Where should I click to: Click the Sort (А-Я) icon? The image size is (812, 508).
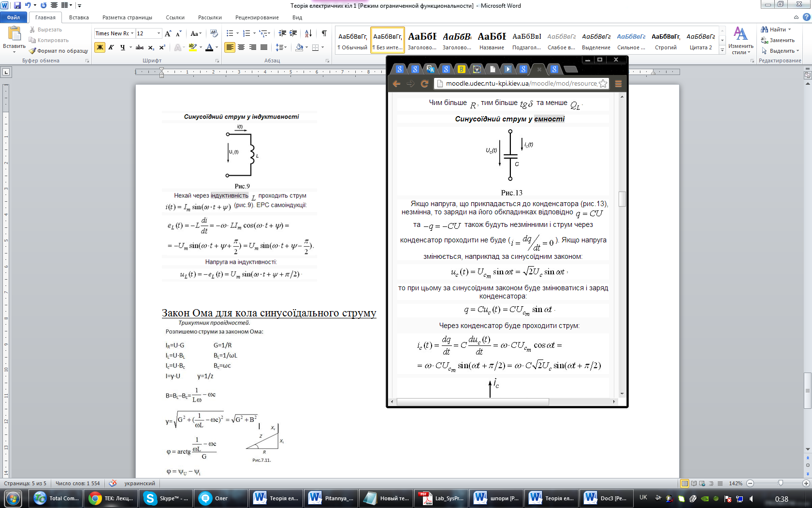click(x=308, y=33)
